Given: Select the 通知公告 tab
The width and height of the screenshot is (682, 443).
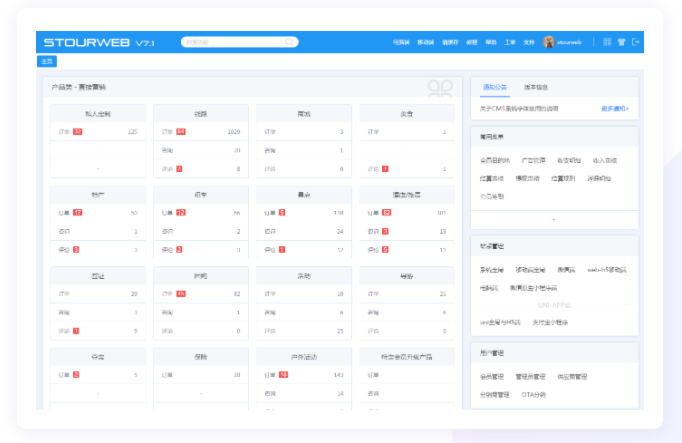Looking at the screenshot, I should coord(496,87).
